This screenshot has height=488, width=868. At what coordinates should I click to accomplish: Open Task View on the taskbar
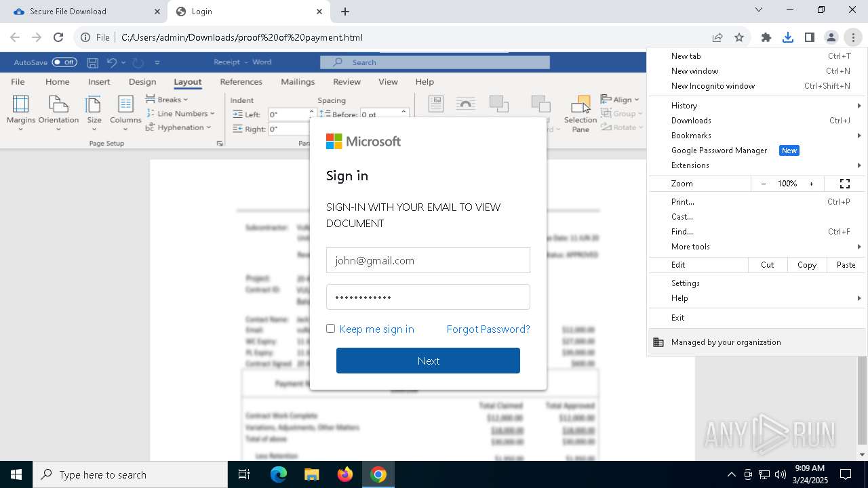[244, 474]
